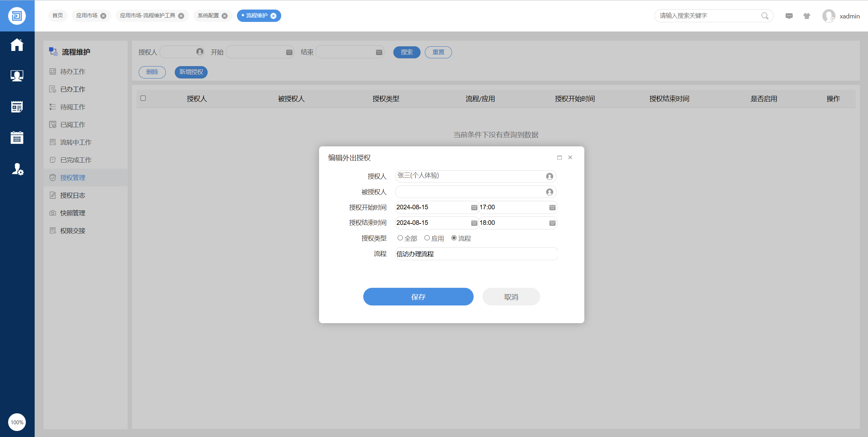Click the 流程 input field

coord(476,254)
